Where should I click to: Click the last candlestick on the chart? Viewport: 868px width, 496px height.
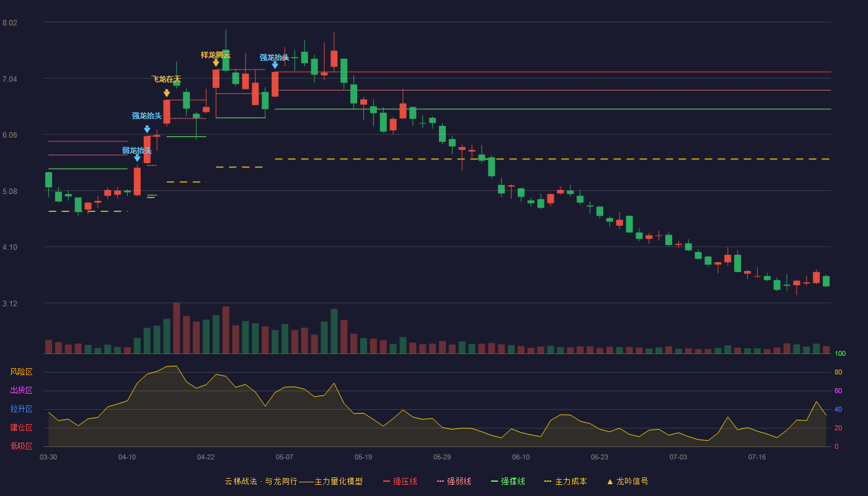click(826, 281)
